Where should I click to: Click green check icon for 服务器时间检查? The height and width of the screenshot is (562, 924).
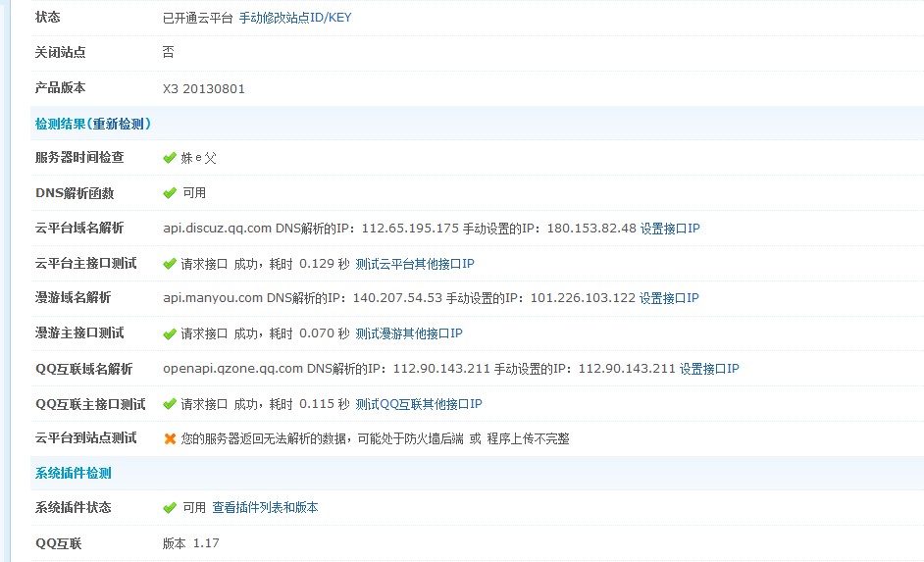pyautogui.click(x=170, y=158)
